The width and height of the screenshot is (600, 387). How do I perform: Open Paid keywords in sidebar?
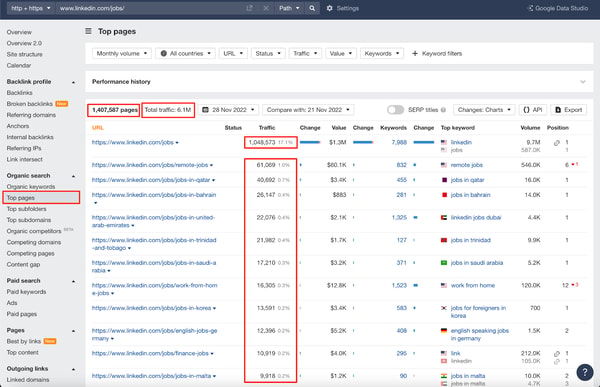click(x=26, y=292)
